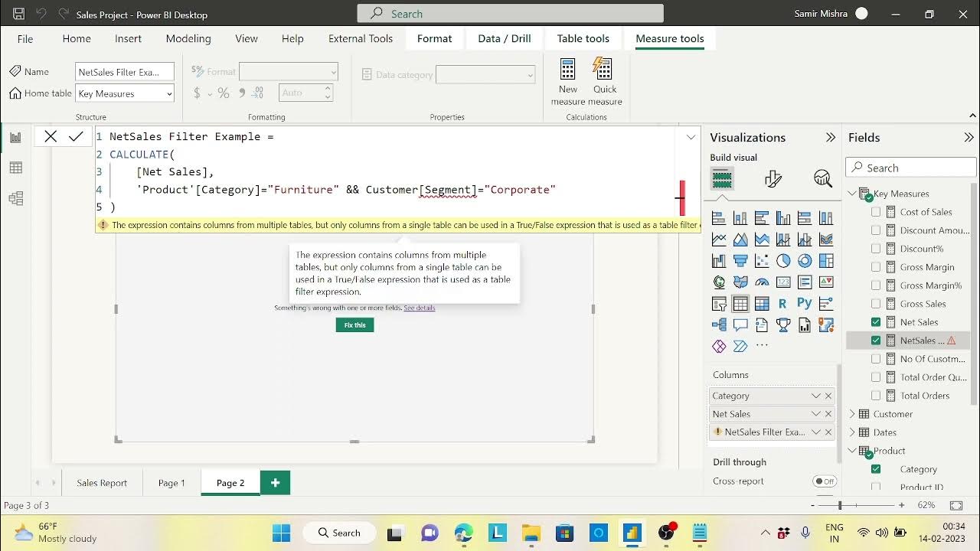Switch to Model view in left sidebar
The image size is (980, 551).
click(16, 199)
